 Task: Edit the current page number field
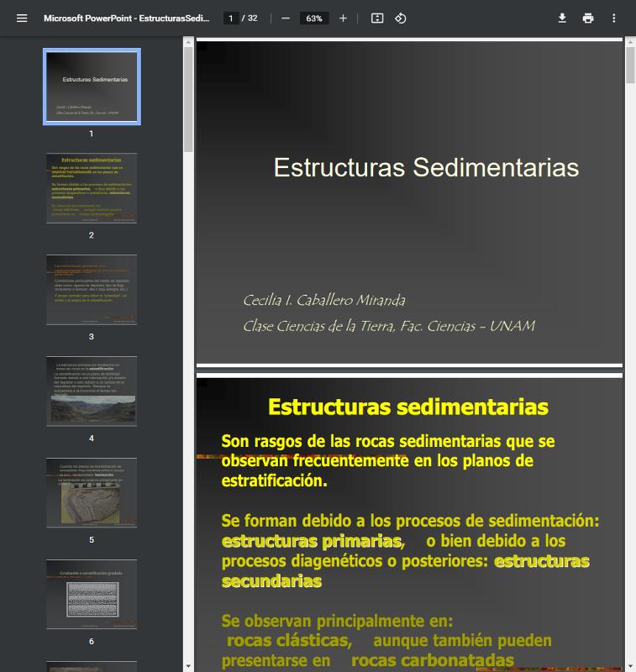(x=231, y=18)
